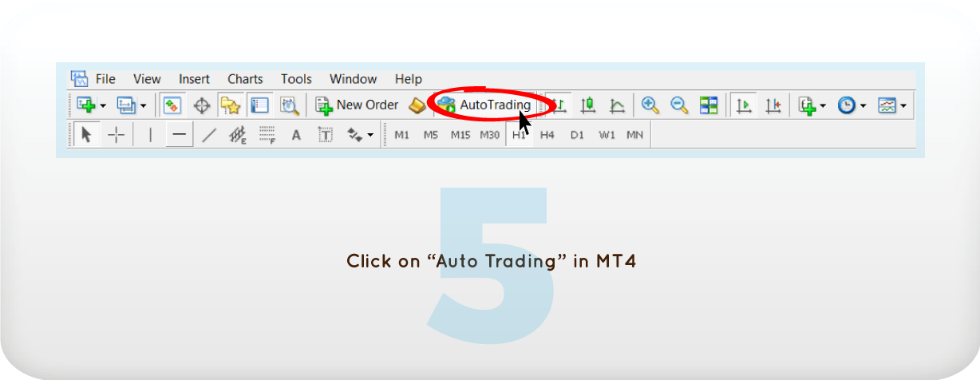Image resolution: width=980 pixels, height=380 pixels.
Task: Click the Profiles icon
Action: point(127,105)
